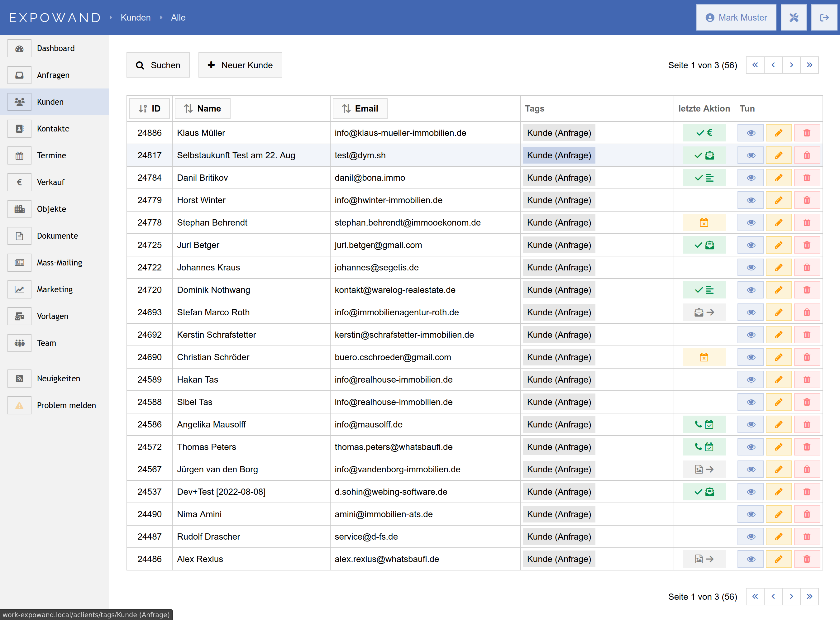The image size is (840, 620).
Task: Open the Objekte building icon in sidebar
Action: coord(20,209)
